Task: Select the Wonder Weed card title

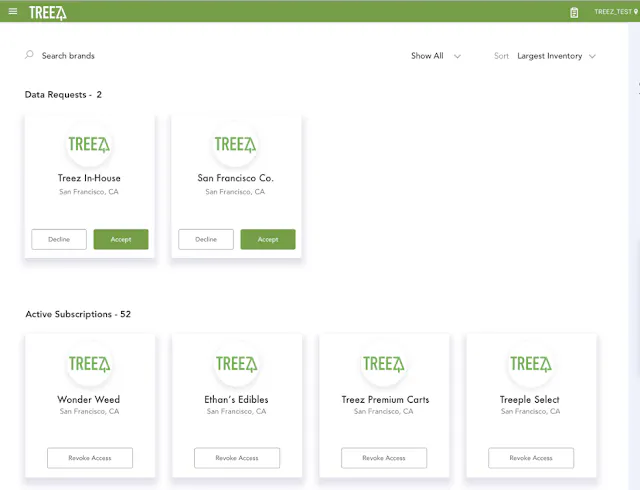Action: [89, 399]
